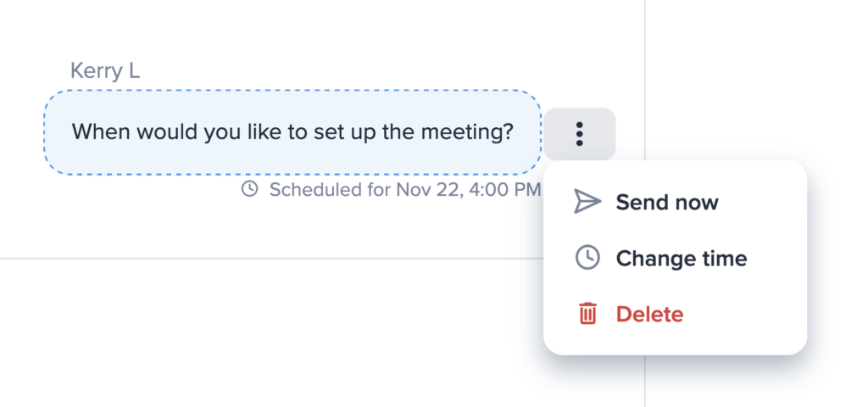Click the clock icon beside Change time
This screenshot has width=868, height=407.
click(x=587, y=258)
